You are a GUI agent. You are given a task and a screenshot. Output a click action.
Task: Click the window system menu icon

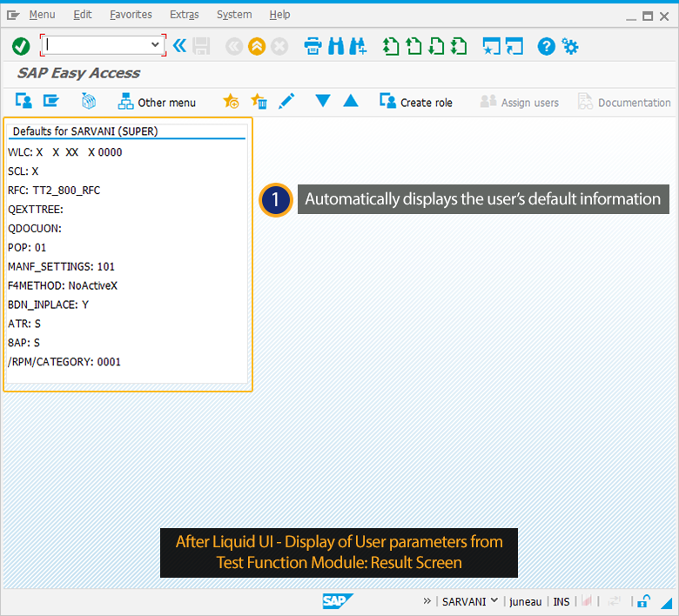click(x=13, y=16)
